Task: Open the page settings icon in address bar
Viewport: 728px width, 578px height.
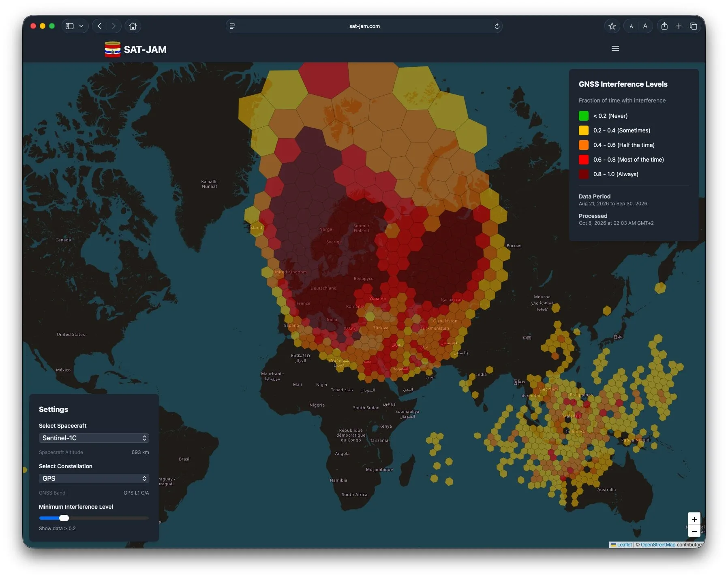Action: click(x=232, y=26)
